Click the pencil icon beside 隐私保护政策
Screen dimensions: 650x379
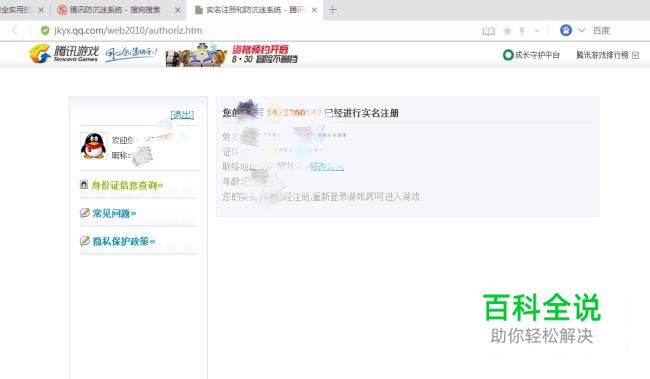(x=85, y=241)
